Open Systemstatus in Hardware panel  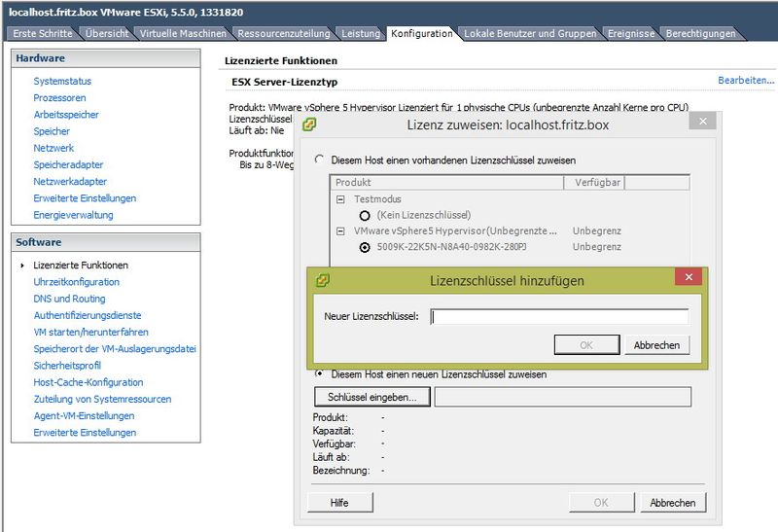click(62, 81)
